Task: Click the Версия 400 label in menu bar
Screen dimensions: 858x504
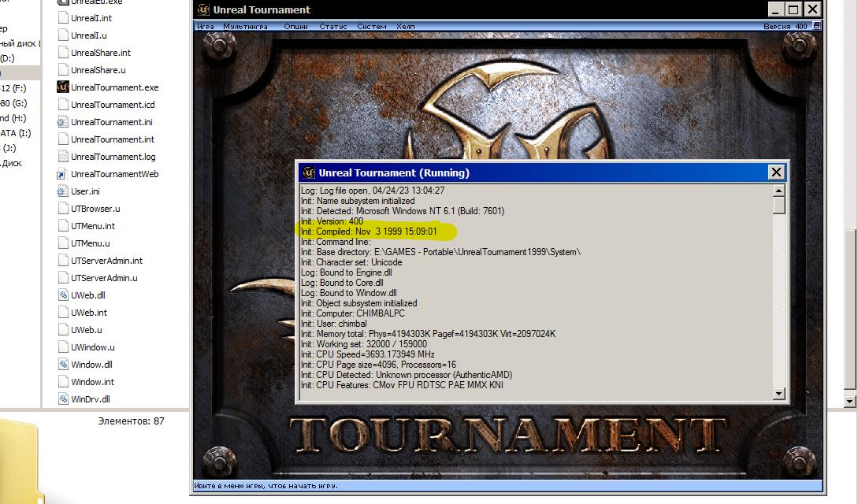Action: point(786,26)
